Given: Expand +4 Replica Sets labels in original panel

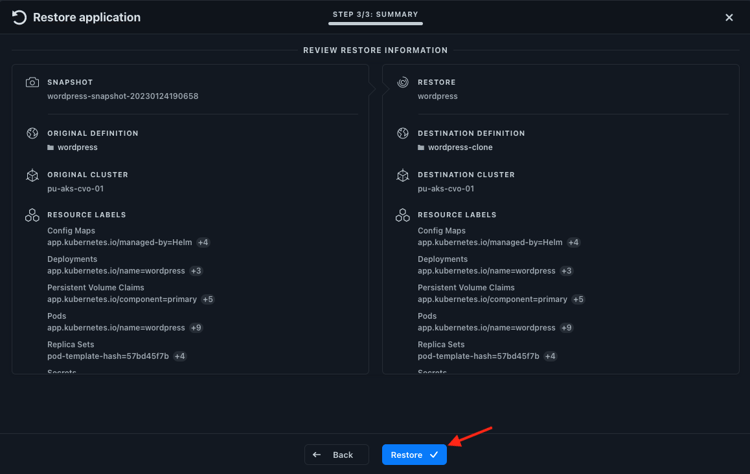Looking at the screenshot, I should point(180,356).
